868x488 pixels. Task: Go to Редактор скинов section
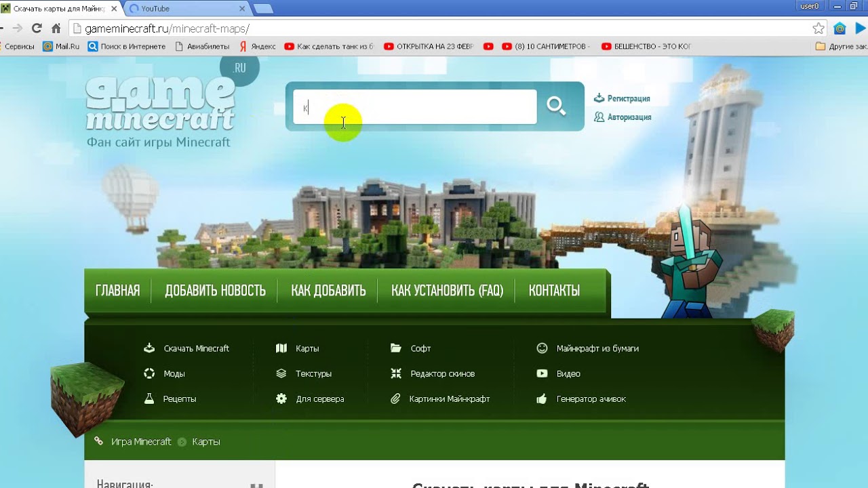[x=442, y=373]
